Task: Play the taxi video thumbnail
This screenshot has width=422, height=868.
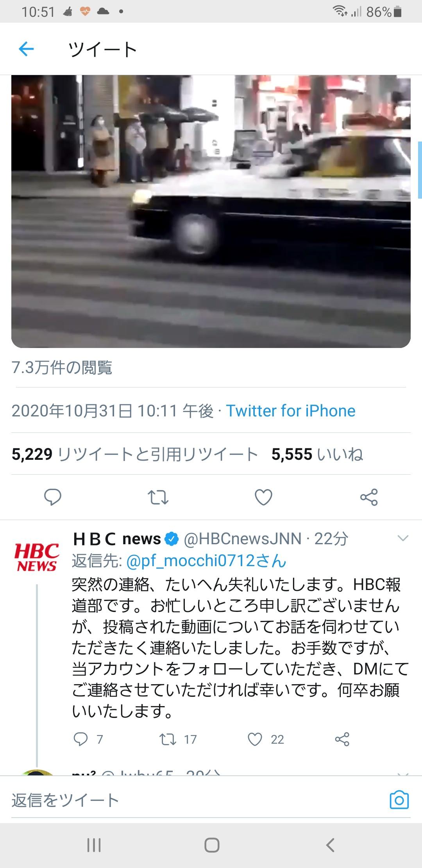Action: 211,211
